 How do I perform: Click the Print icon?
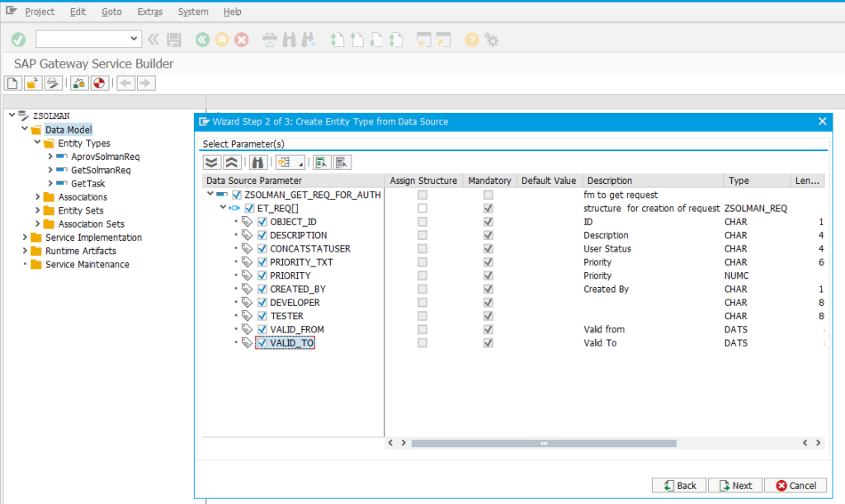[x=270, y=40]
